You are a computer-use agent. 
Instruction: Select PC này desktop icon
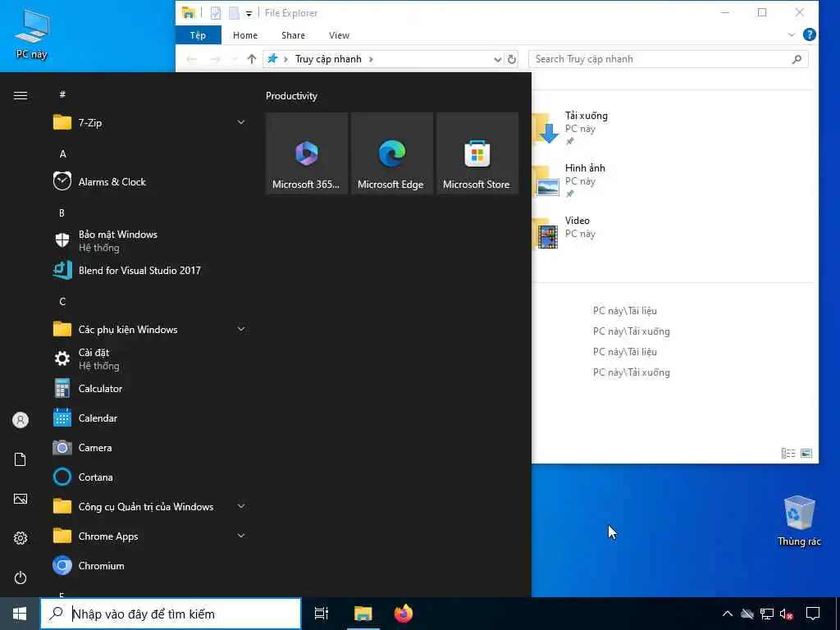(x=32, y=34)
